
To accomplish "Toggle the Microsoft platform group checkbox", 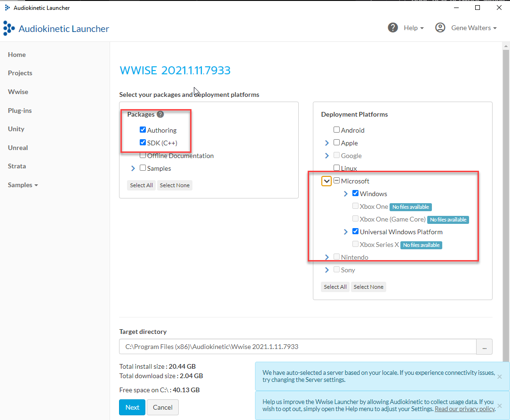I will coord(337,181).
